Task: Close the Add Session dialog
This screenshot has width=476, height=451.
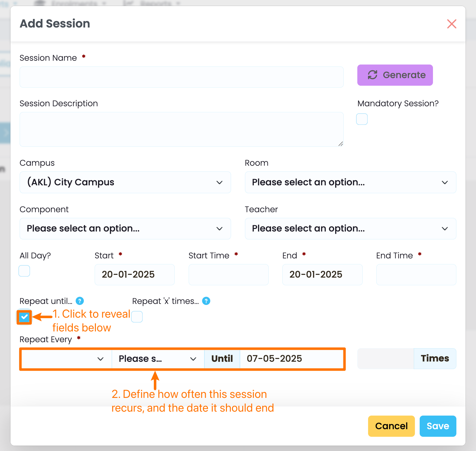Action: [452, 24]
